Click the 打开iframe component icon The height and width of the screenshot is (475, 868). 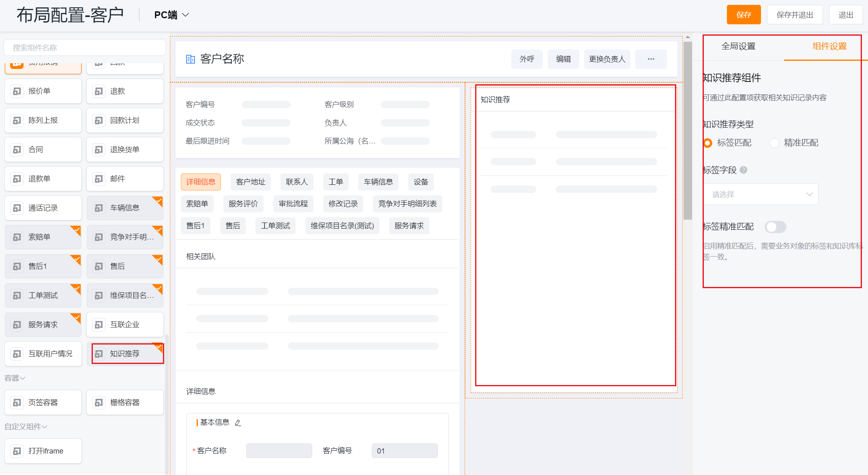17,451
